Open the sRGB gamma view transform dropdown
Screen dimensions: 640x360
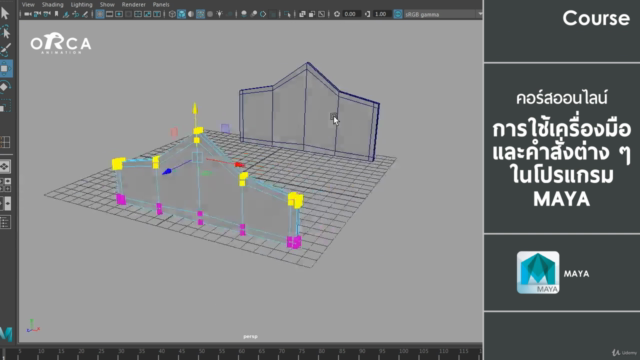tap(443, 14)
